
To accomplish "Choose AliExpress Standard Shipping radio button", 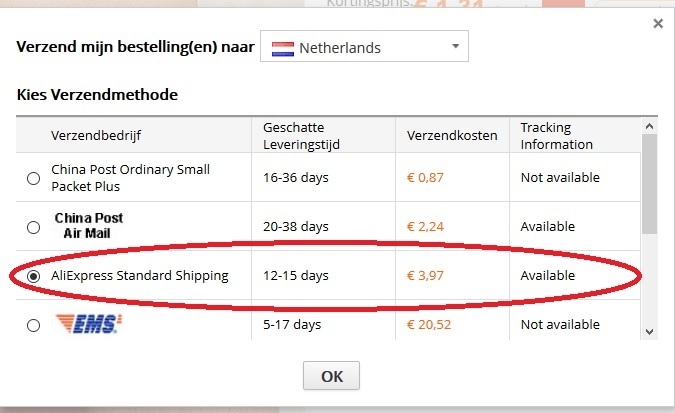I will (34, 276).
